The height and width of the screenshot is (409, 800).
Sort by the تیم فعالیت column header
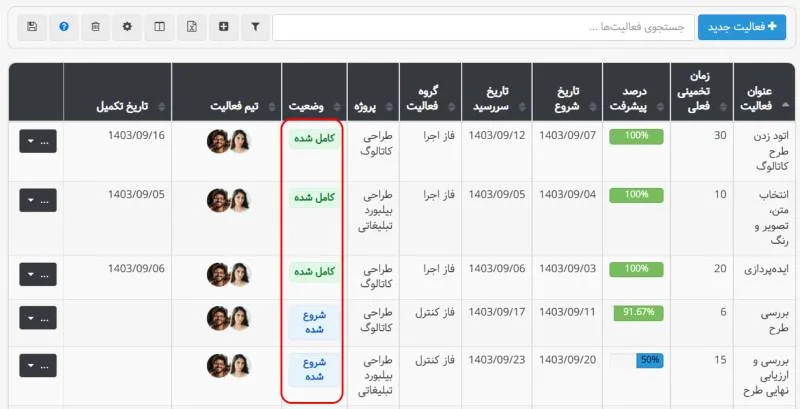[227, 92]
